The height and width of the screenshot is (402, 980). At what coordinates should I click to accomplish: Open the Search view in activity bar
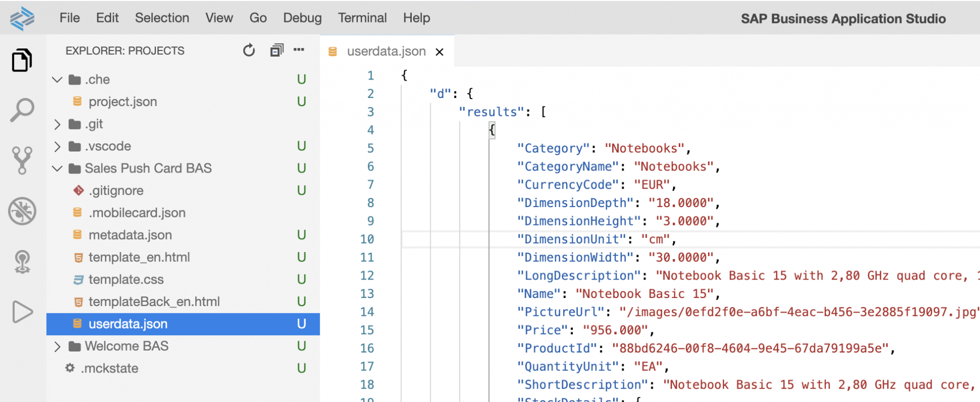[22, 110]
